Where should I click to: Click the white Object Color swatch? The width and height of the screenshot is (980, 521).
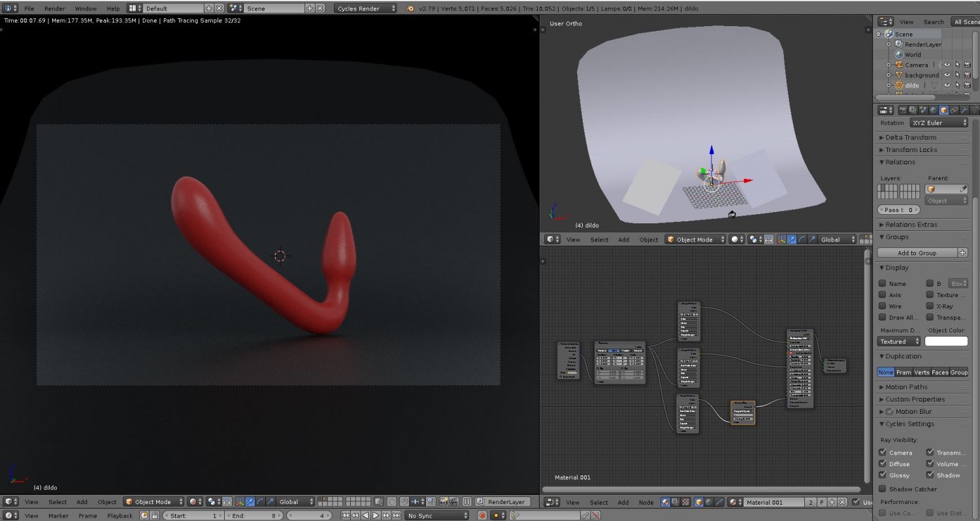[946, 341]
